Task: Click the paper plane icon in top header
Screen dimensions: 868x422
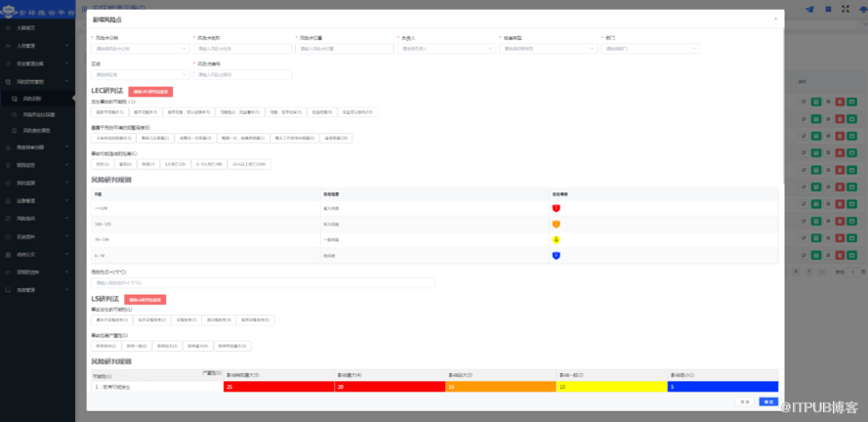Action: coord(809,9)
